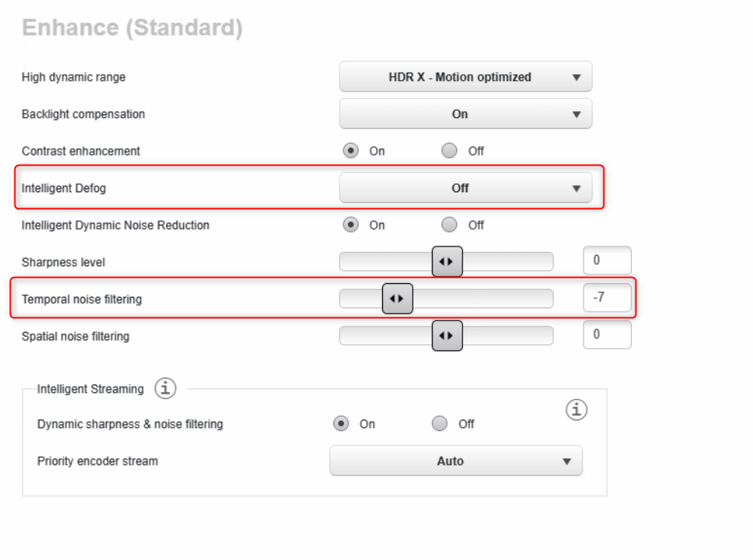Click the Temporal noise filtering value field
Screen dimensions: 753x560
607,298
